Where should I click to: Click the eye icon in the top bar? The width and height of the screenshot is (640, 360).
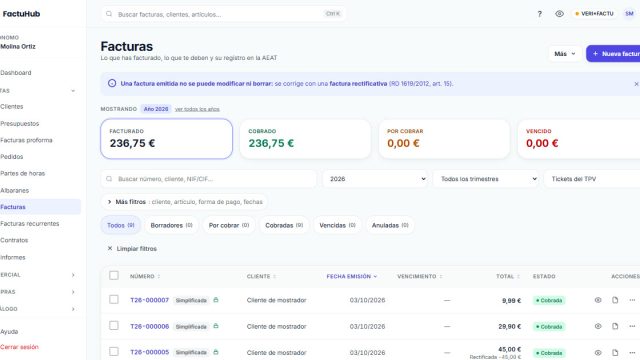pyautogui.click(x=559, y=14)
